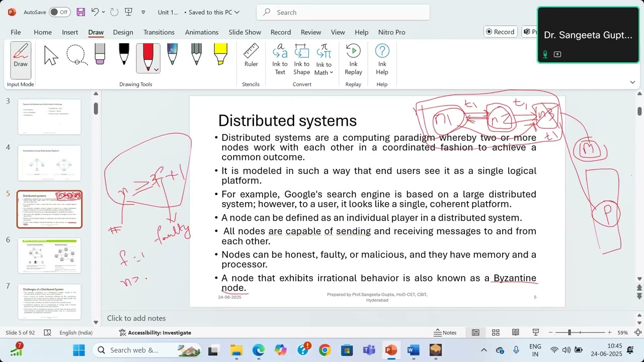
Task: Select the galaxy ink pen
Action: (x=172, y=54)
